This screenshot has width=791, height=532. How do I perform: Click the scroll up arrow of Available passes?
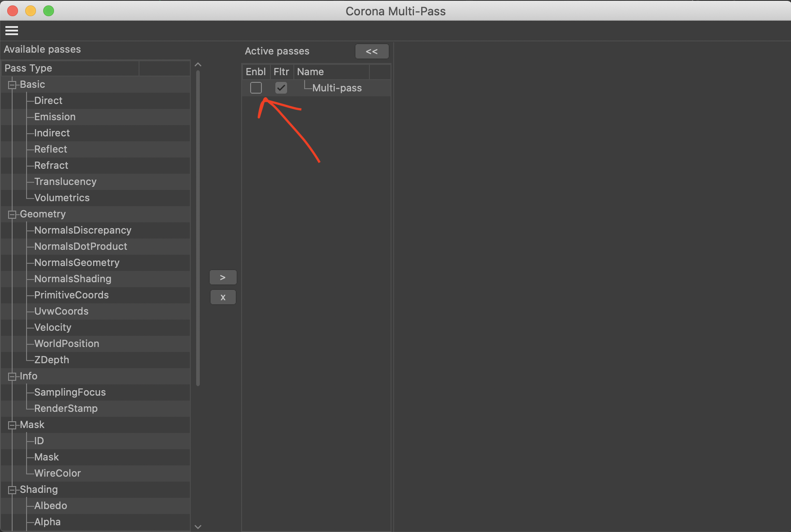(198, 65)
